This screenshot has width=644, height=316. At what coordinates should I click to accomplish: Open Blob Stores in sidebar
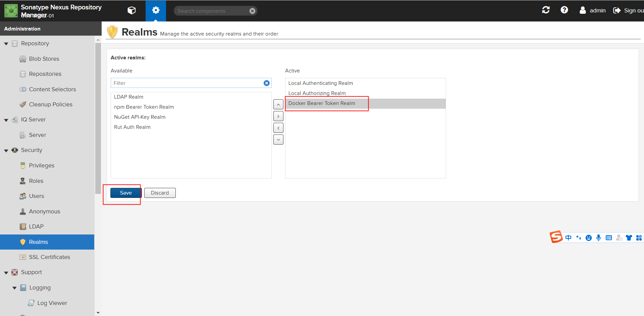pos(44,59)
